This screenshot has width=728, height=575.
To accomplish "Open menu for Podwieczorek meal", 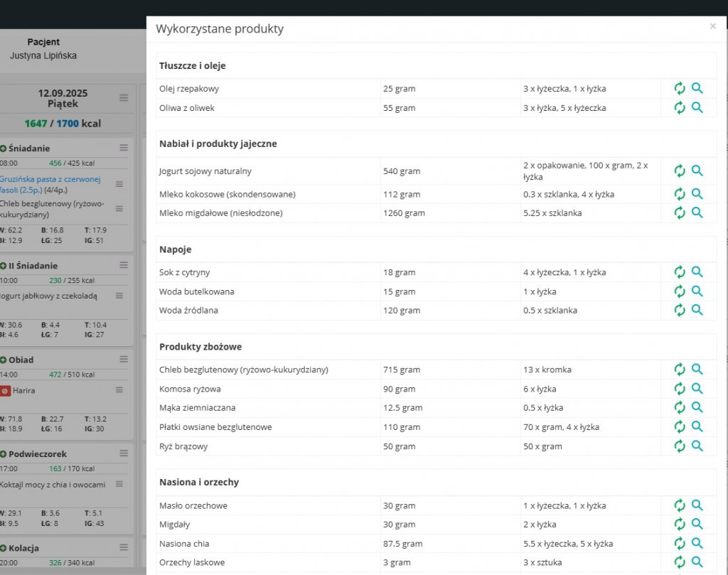I will tap(124, 453).
